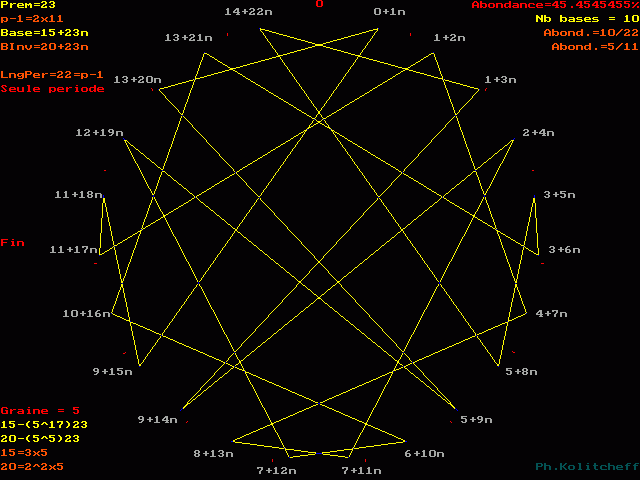Click the red Seule periode text
The width and height of the screenshot is (640, 480).
(x=52, y=89)
